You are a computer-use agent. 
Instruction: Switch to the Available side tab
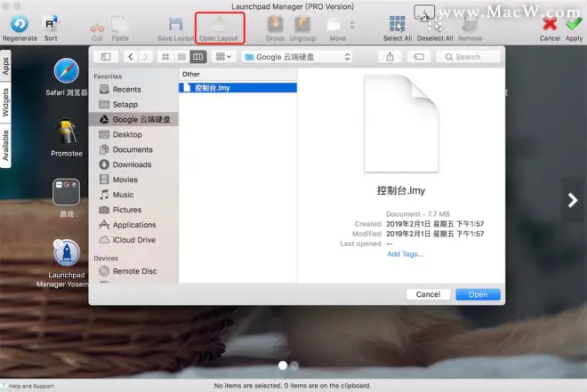click(x=5, y=145)
